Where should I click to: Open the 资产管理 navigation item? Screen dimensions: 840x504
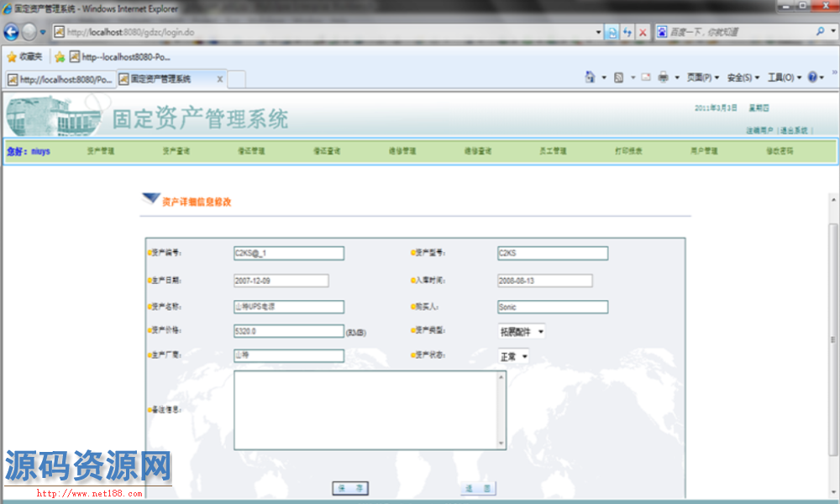tap(101, 151)
